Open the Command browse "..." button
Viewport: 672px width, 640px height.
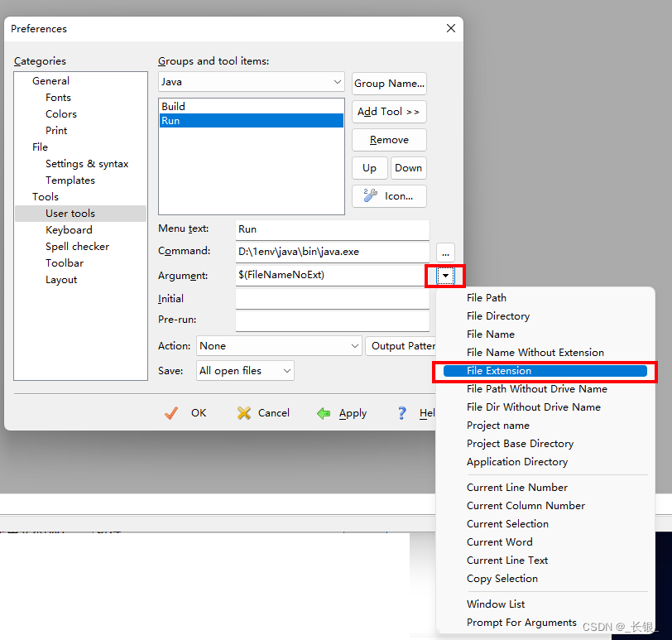click(x=445, y=253)
